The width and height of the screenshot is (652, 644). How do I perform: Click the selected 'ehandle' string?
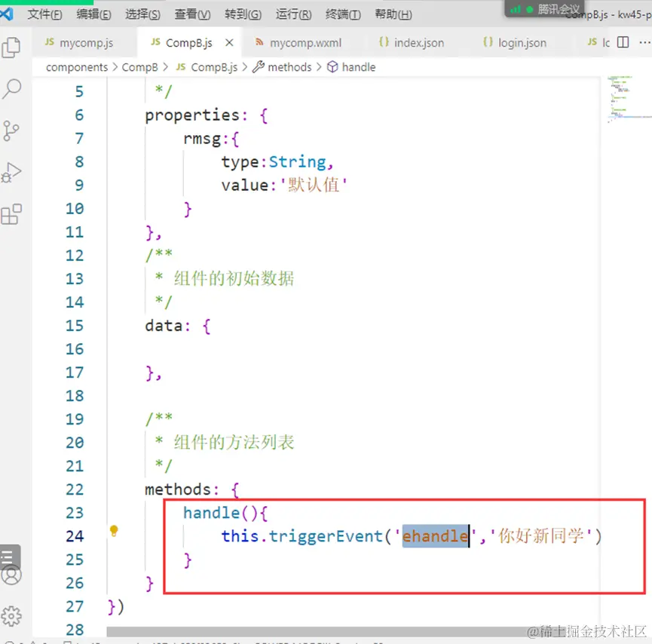435,536
